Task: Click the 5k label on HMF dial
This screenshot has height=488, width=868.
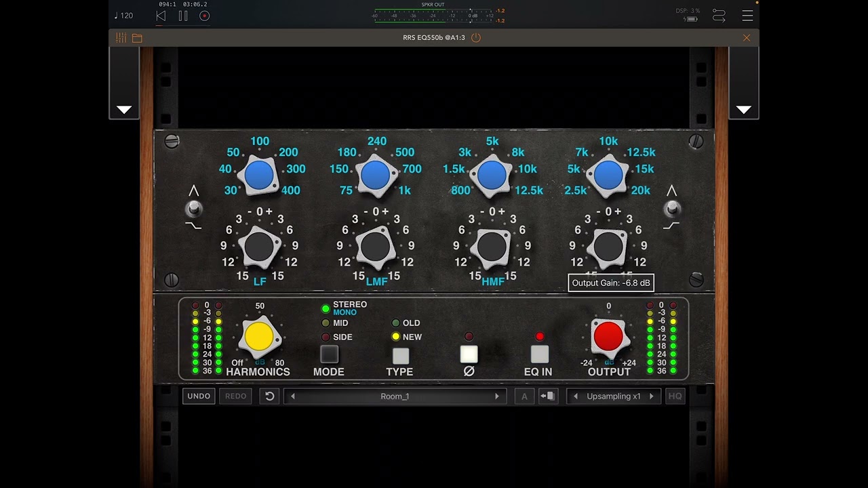Action: point(492,142)
